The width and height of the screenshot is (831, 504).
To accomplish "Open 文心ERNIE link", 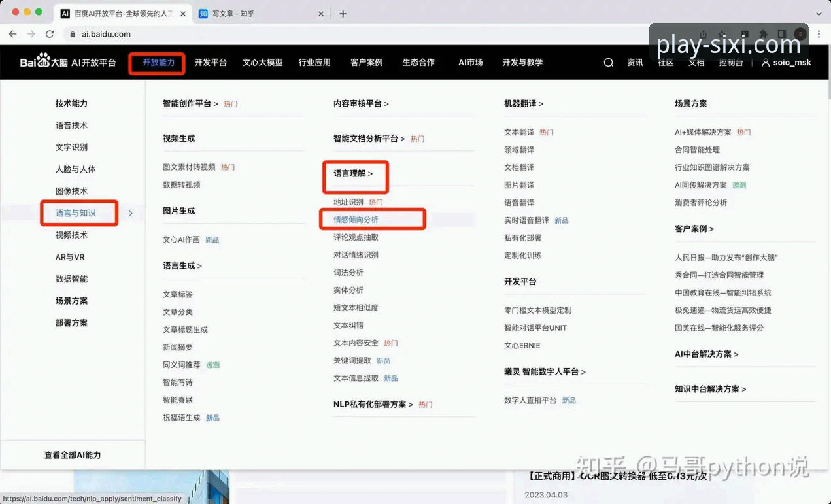I will coord(522,346).
